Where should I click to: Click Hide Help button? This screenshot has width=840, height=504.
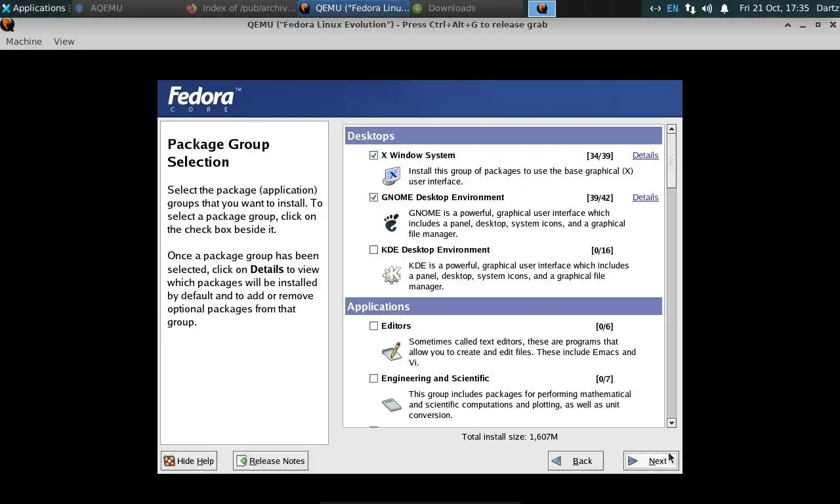tap(189, 461)
